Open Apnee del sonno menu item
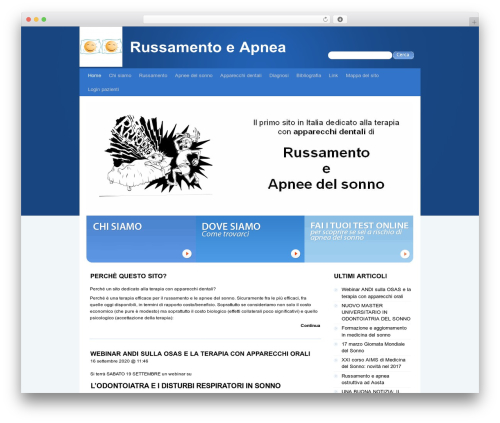This screenshot has width=500, height=423. coord(194,75)
